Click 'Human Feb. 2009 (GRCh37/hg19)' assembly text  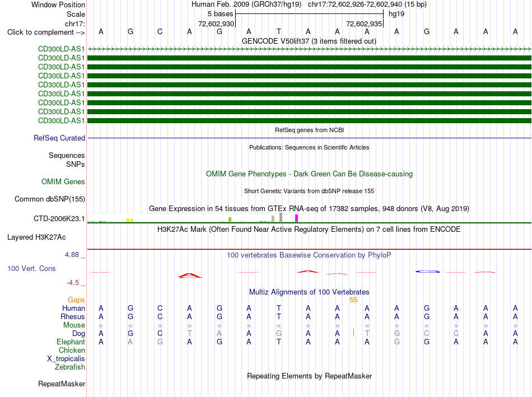click(x=246, y=4)
